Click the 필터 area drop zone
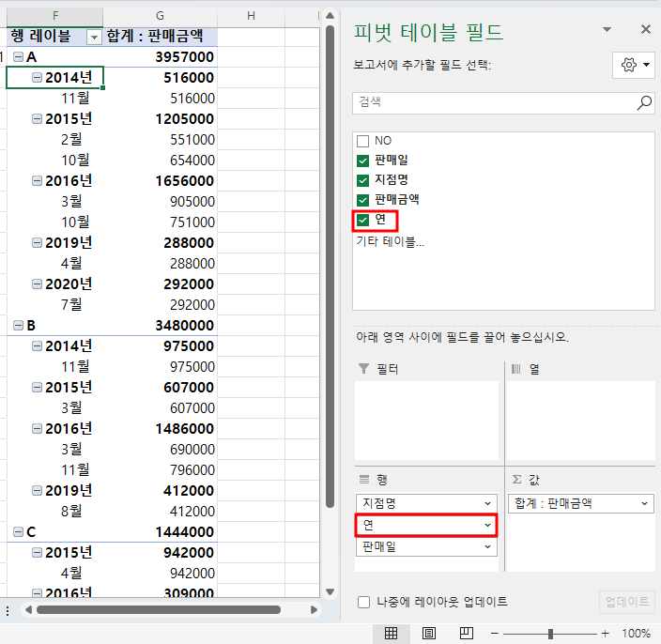The image size is (661, 644). pyautogui.click(x=426, y=421)
